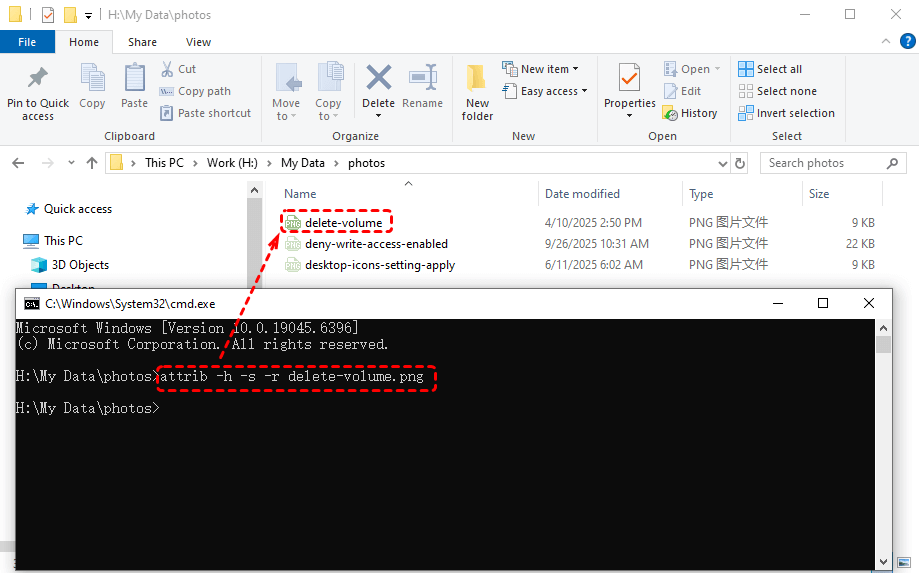Open Properties from the ribbon
The width and height of the screenshot is (919, 573).
click(629, 78)
